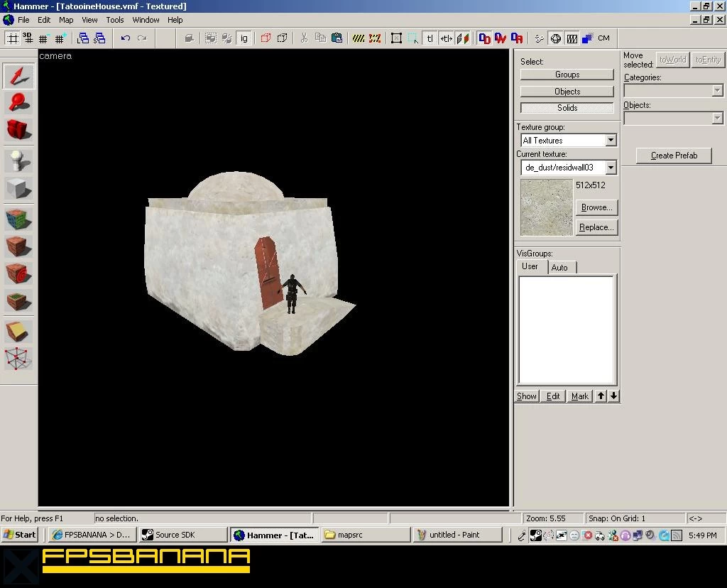
Task: Toggle the ignore groups 'ig' button
Action: 244,38
